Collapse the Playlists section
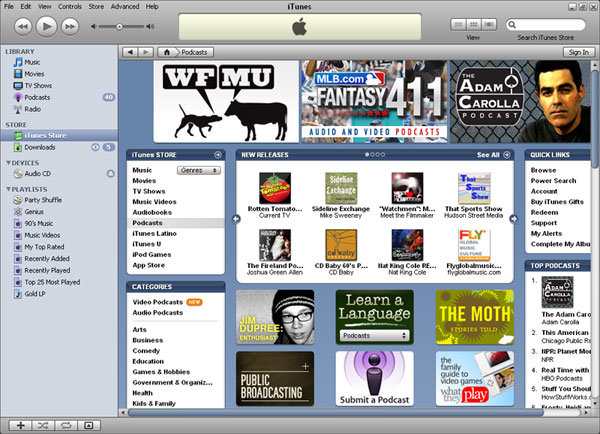Image resolution: width=600 pixels, height=434 pixels. tap(8, 189)
